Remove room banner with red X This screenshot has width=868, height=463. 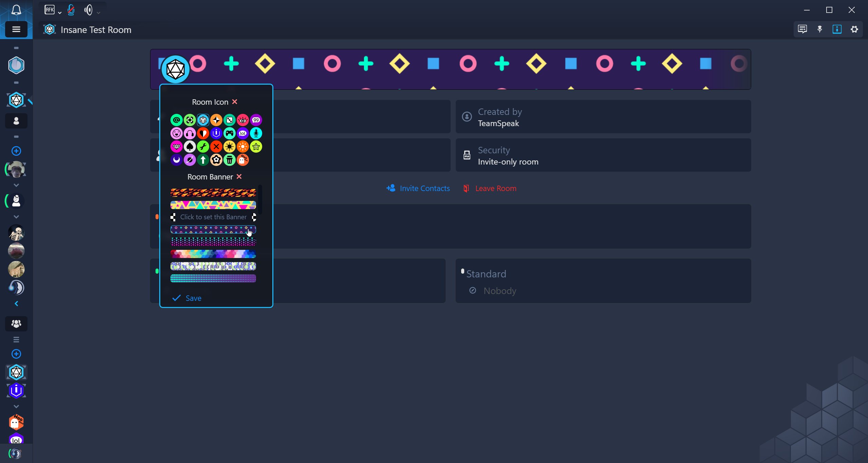(x=239, y=176)
